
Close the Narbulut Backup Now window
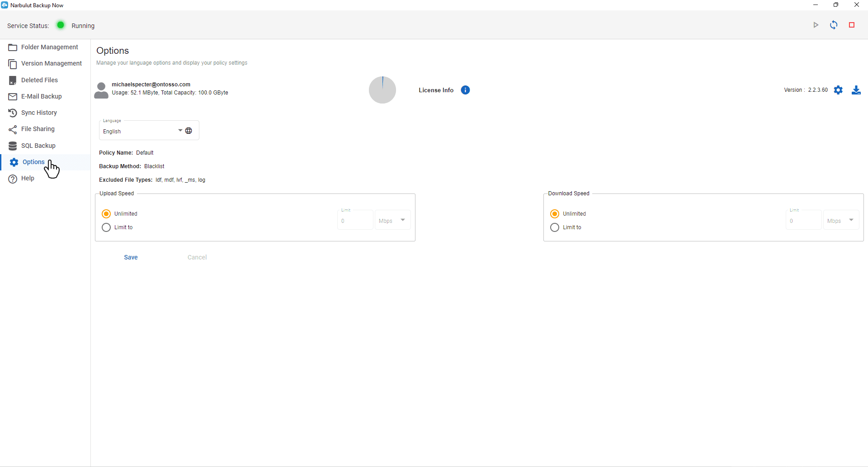[857, 5]
